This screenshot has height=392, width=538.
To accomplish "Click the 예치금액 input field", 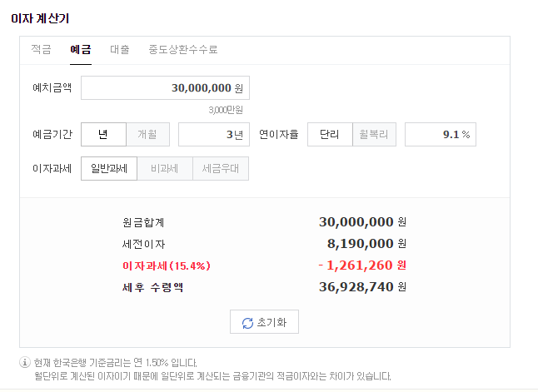I will coord(165,87).
